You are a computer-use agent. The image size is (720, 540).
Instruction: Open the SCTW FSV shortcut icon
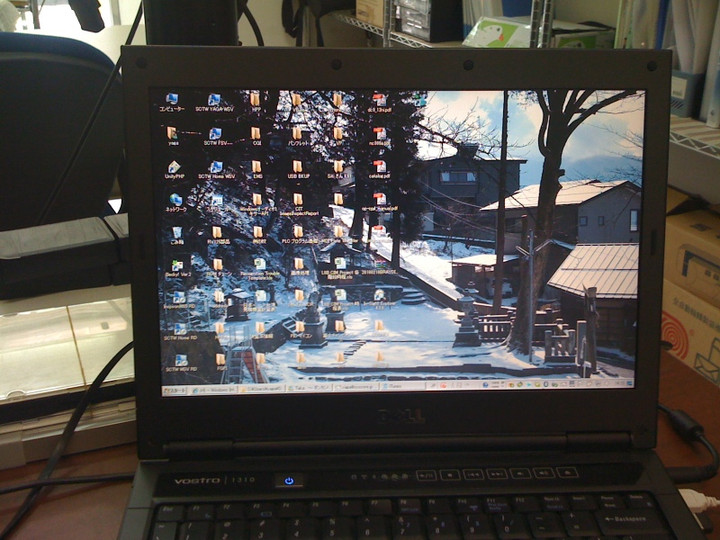(215, 137)
